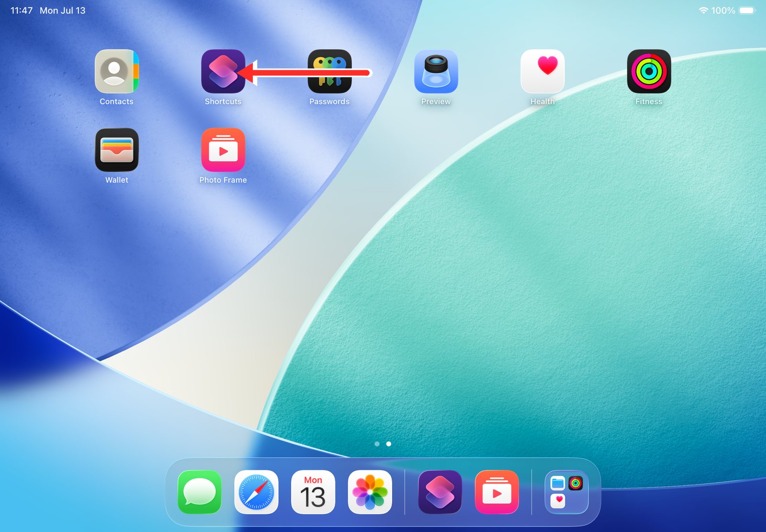766x532 pixels.
Task: Open the App Library folder in dock
Action: click(x=567, y=492)
